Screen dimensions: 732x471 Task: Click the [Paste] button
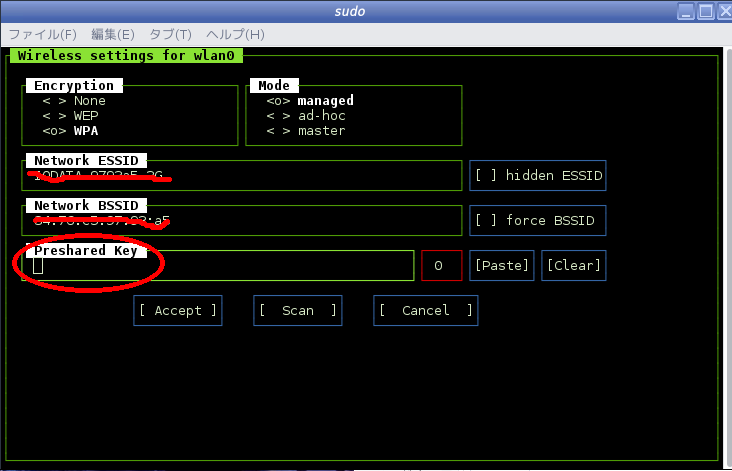coord(502,266)
